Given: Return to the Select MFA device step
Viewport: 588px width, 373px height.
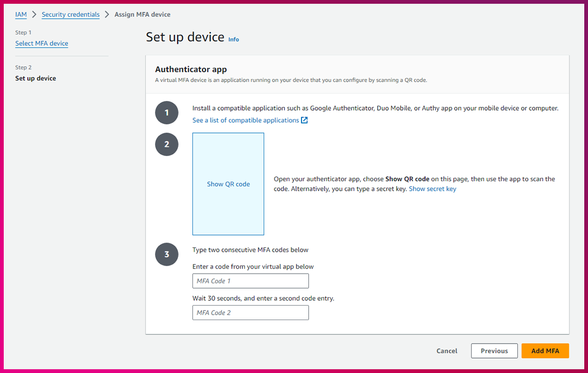Looking at the screenshot, I should 42,43.
